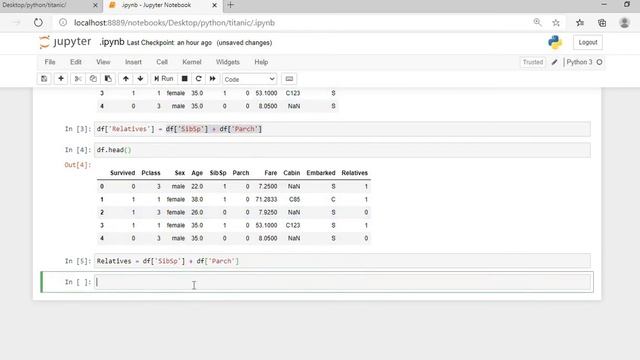Screen dimensions: 640x360
Task: Open a new browser tab
Action: [231, 5]
